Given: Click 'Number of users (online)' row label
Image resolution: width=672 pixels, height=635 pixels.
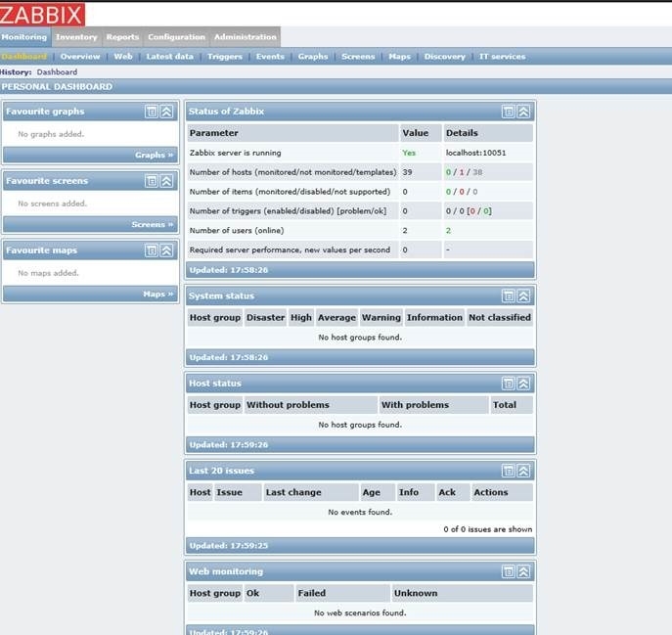Looking at the screenshot, I should [237, 230].
